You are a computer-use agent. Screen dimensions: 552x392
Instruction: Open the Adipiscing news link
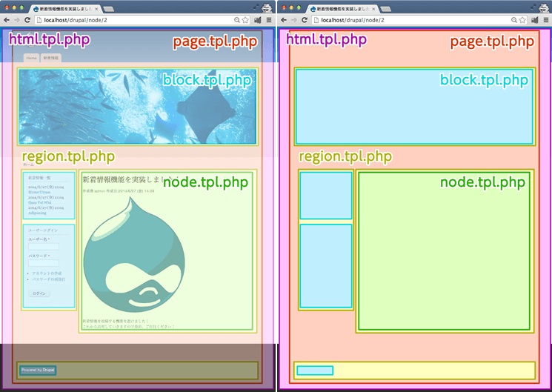37,213
